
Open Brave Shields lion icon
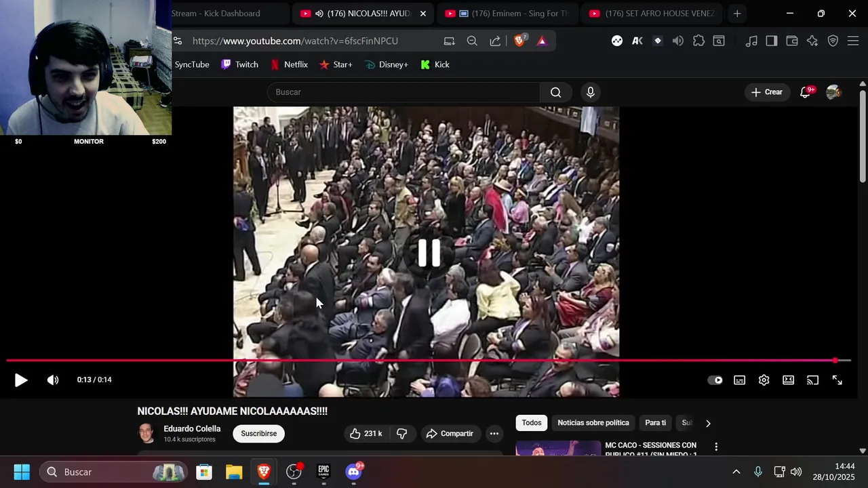[519, 41]
